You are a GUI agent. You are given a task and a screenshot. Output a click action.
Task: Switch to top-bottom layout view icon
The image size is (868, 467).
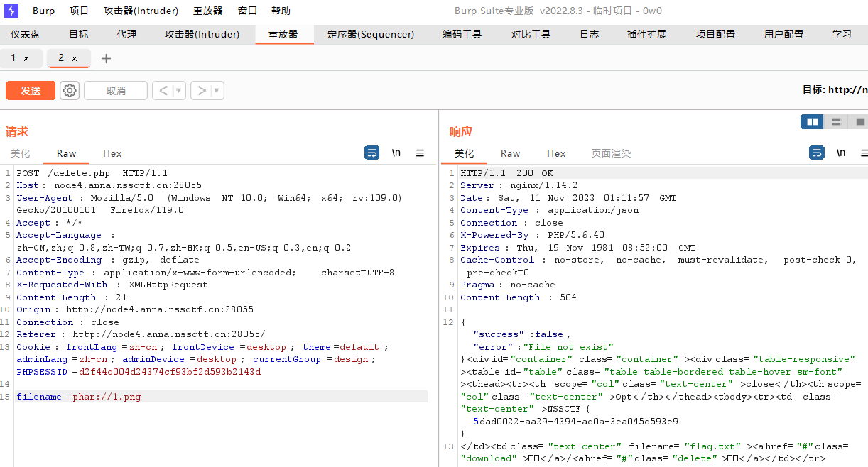pyautogui.click(x=836, y=122)
